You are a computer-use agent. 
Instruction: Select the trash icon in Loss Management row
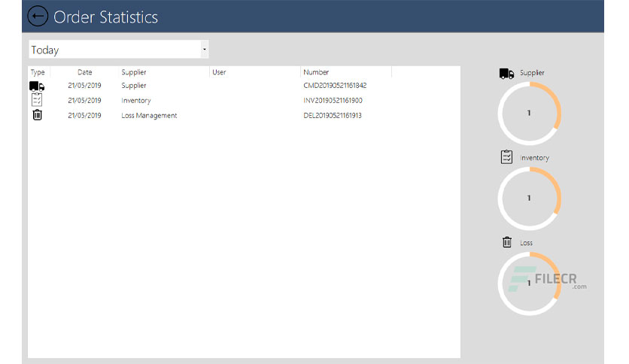(x=37, y=115)
